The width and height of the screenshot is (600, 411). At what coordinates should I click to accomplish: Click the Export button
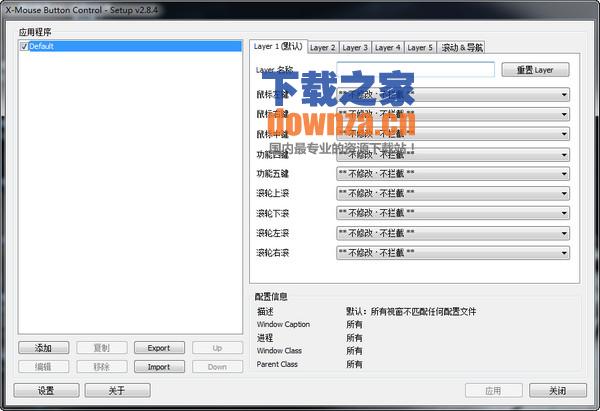[x=159, y=348]
